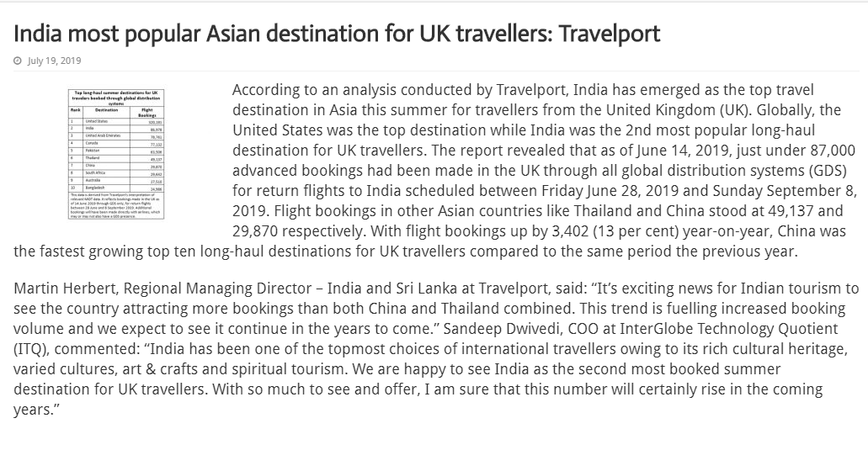Click "Sunday September 8" in the first paragraph
The image size is (868, 450).
[x=785, y=191]
